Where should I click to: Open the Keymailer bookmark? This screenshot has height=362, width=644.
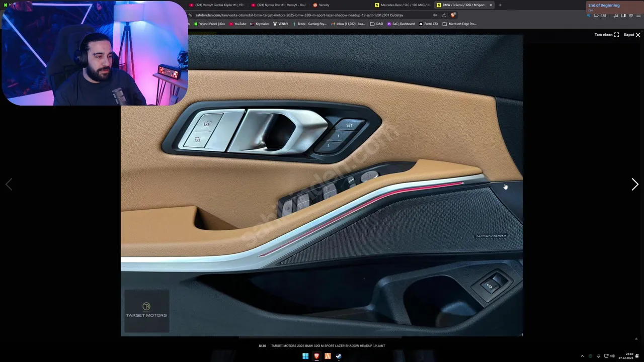(260, 24)
